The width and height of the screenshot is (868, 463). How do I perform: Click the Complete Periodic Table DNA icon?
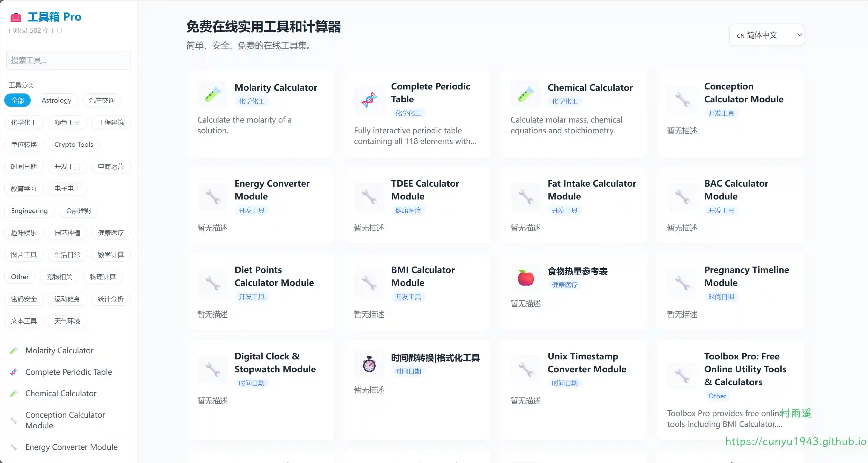(369, 100)
